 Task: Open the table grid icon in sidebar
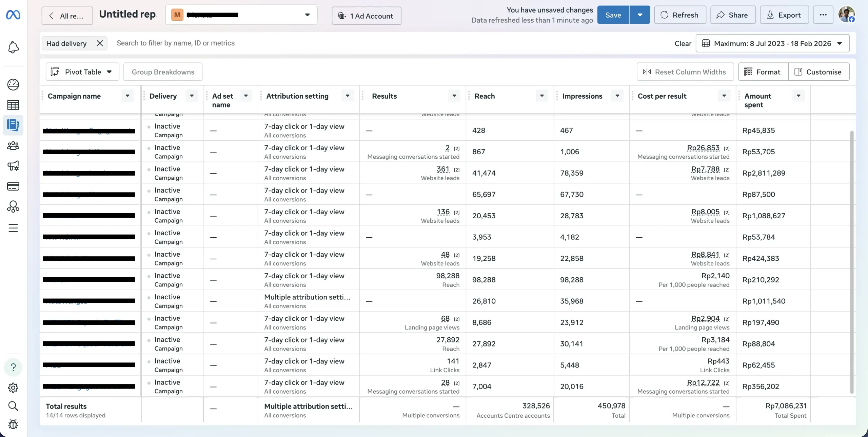click(13, 105)
